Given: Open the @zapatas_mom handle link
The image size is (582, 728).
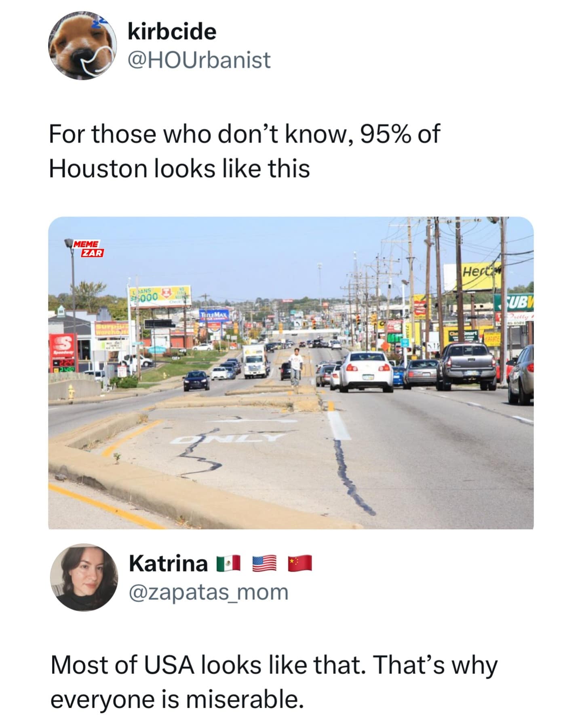Looking at the screenshot, I should pyautogui.click(x=209, y=592).
